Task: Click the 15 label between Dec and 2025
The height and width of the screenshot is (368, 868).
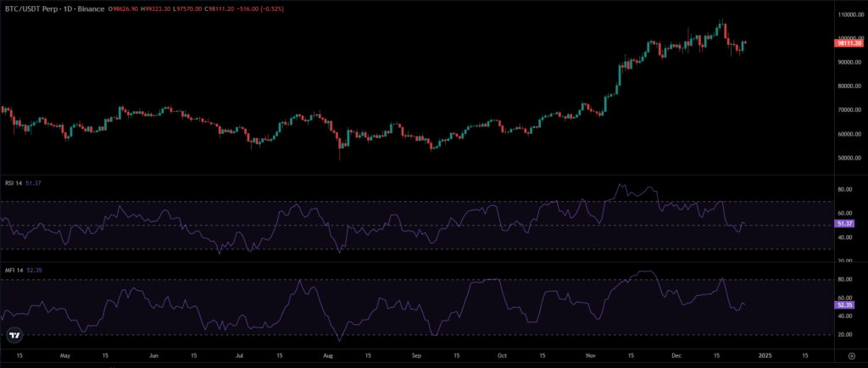Action: pos(717,354)
